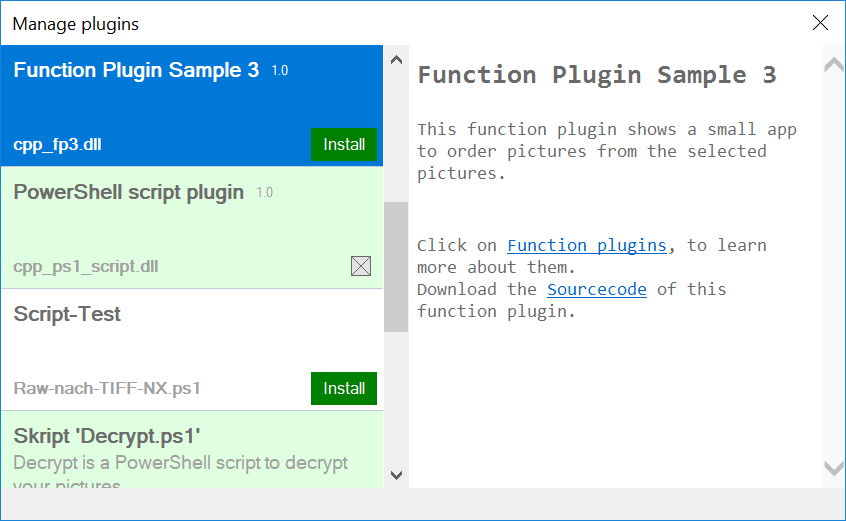Select the Script-Test list entry
The image size is (846, 521).
coord(67,314)
